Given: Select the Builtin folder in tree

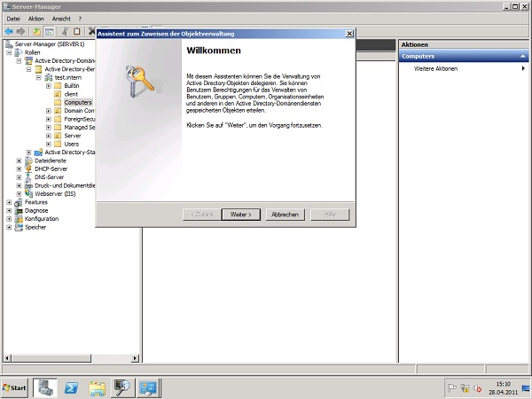Looking at the screenshot, I should click(72, 86).
